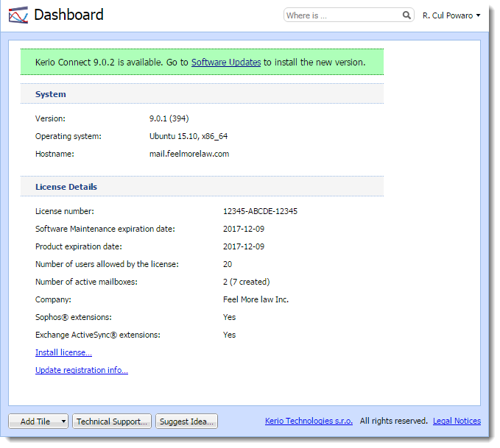Select hostname mail.feelmorelaw.com

(x=189, y=154)
